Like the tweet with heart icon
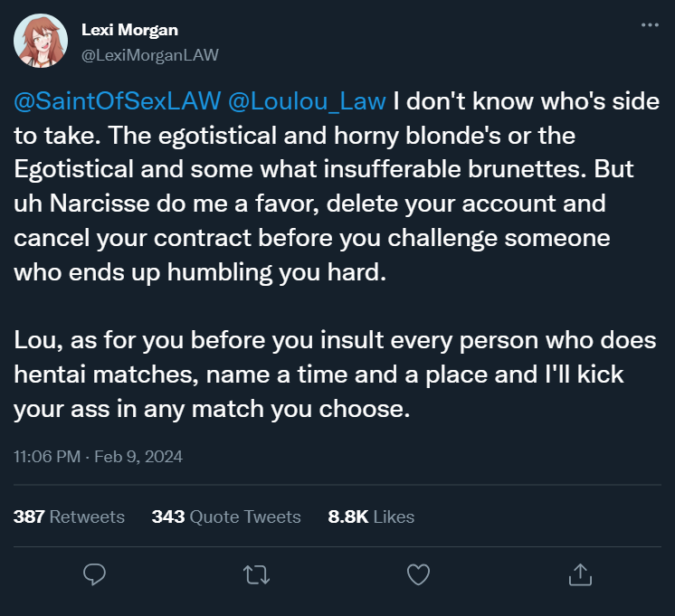Screen dimensions: 675x616 pyautogui.click(x=417, y=573)
